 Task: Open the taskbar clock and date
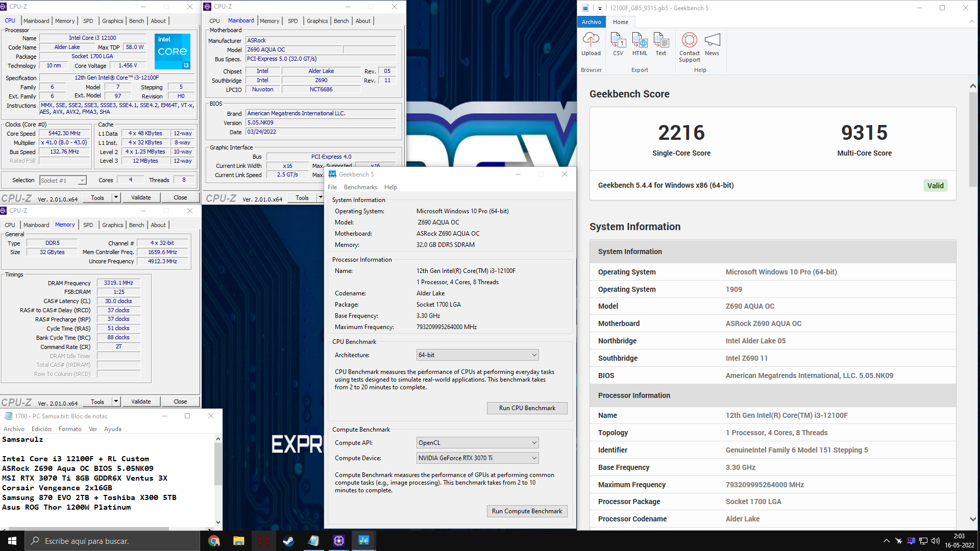pyautogui.click(x=959, y=541)
